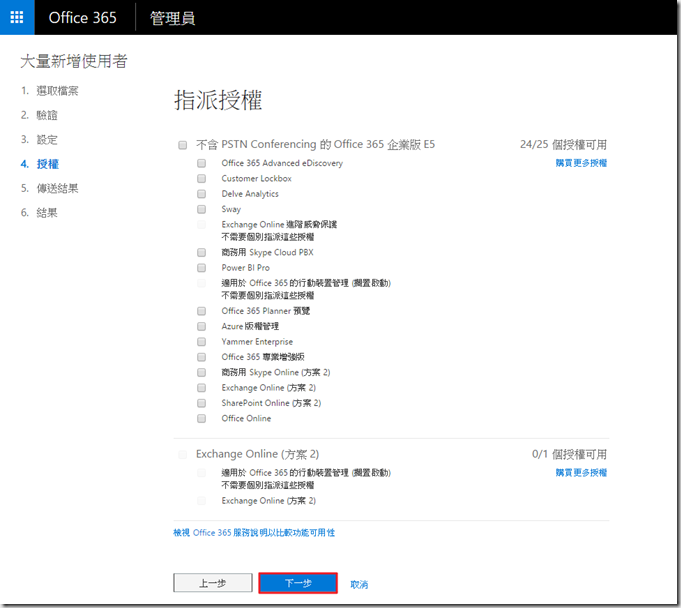
Task: Check the Office 365 E5 license checkbox
Action: coord(182,145)
